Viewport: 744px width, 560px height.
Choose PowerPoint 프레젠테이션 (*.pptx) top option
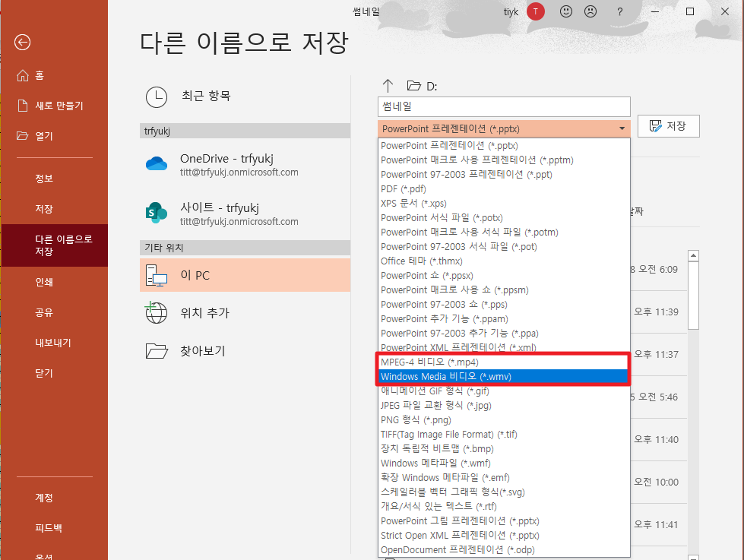click(504, 146)
